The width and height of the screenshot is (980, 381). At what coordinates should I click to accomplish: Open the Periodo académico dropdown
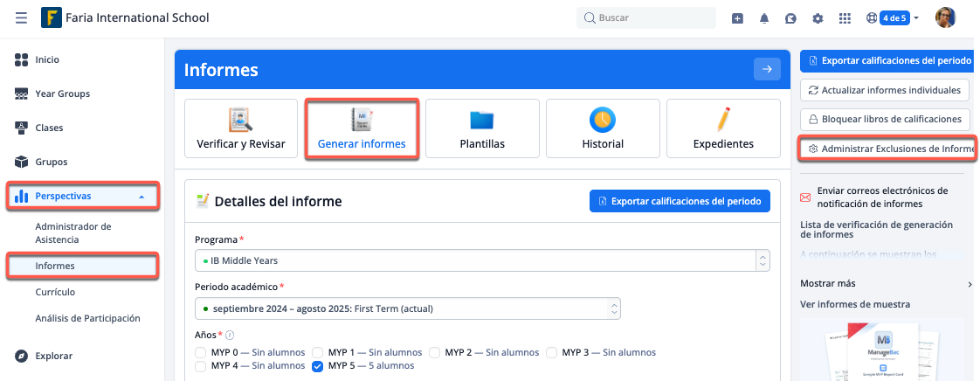[x=407, y=308]
